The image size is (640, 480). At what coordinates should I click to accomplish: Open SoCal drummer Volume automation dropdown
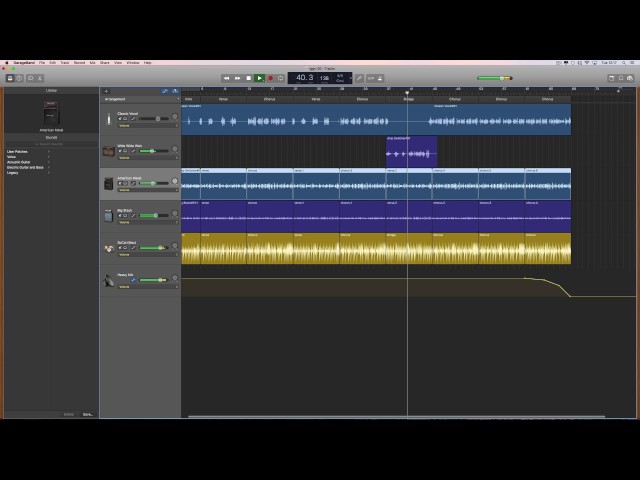pyautogui.click(x=148, y=255)
